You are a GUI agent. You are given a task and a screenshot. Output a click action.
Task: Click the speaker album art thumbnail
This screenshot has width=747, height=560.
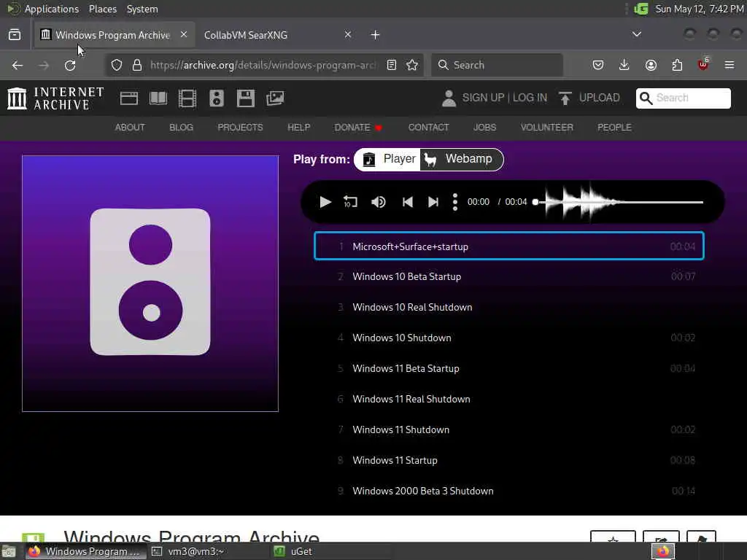150,284
